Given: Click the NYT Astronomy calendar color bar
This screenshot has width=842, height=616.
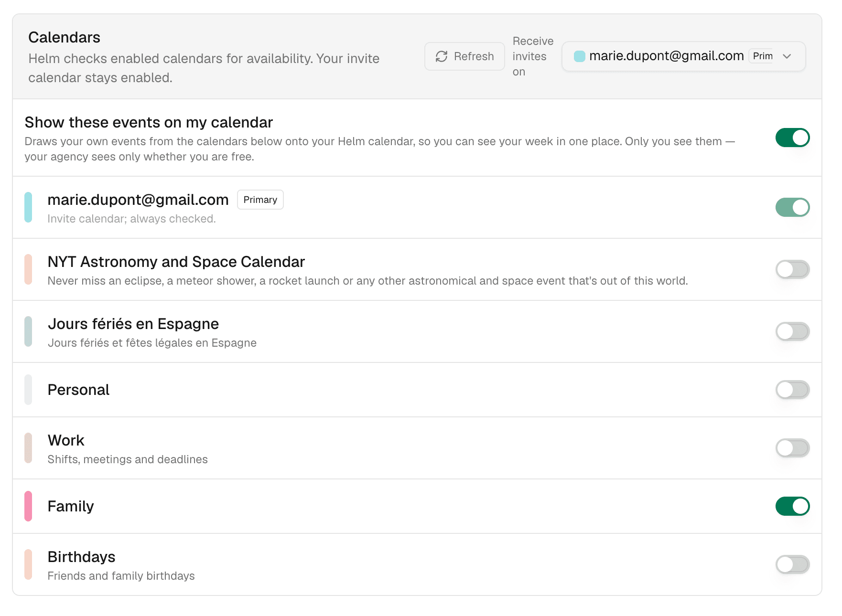Looking at the screenshot, I should [28, 269].
